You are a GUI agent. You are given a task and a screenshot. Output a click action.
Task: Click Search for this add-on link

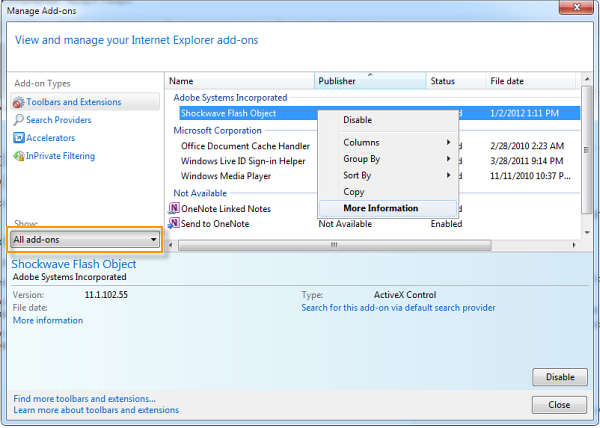click(x=396, y=308)
